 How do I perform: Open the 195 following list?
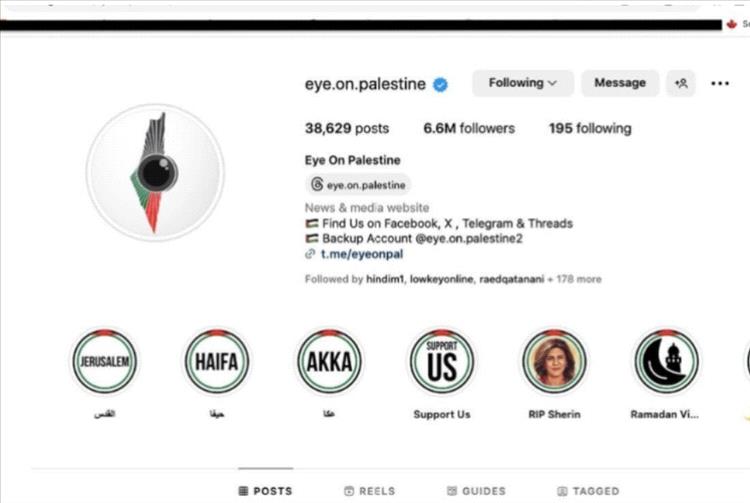[590, 128]
